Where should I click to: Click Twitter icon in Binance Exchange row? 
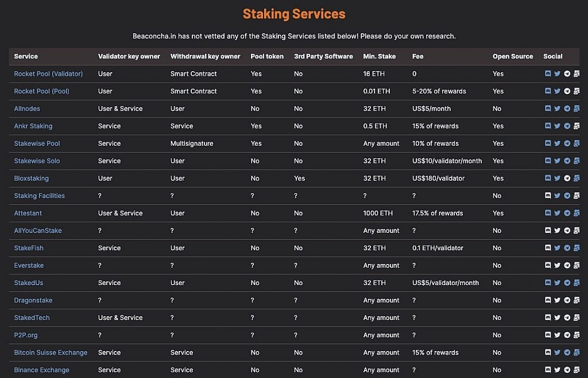tap(557, 370)
